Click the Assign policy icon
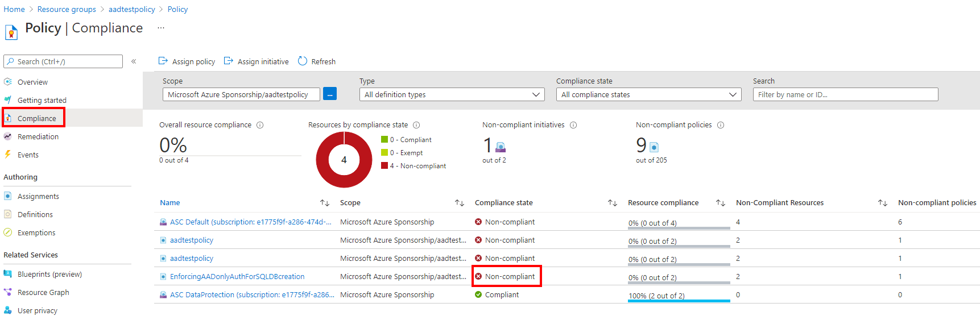980x320 pixels. click(x=163, y=61)
